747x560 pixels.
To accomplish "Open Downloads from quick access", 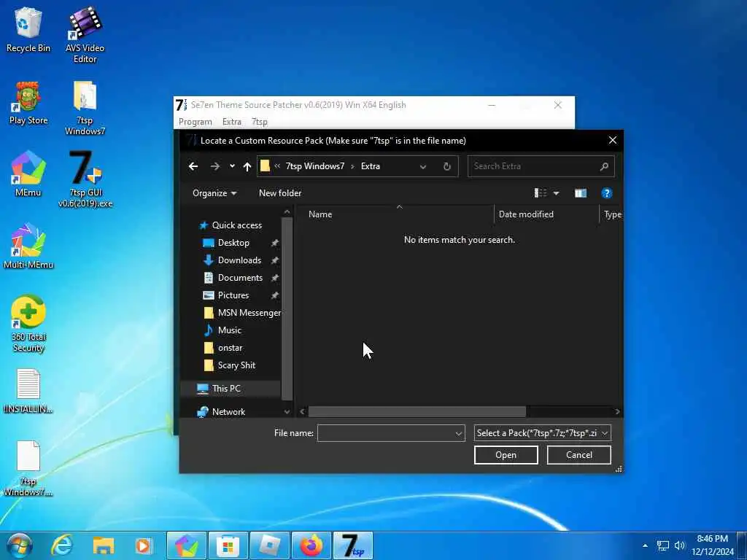I will click(x=239, y=260).
